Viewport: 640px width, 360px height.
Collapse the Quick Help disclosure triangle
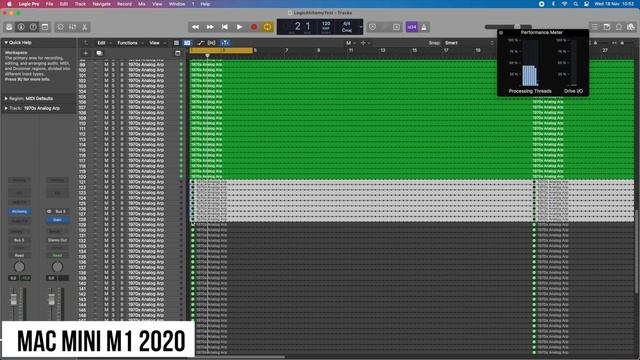pyautogui.click(x=6, y=42)
